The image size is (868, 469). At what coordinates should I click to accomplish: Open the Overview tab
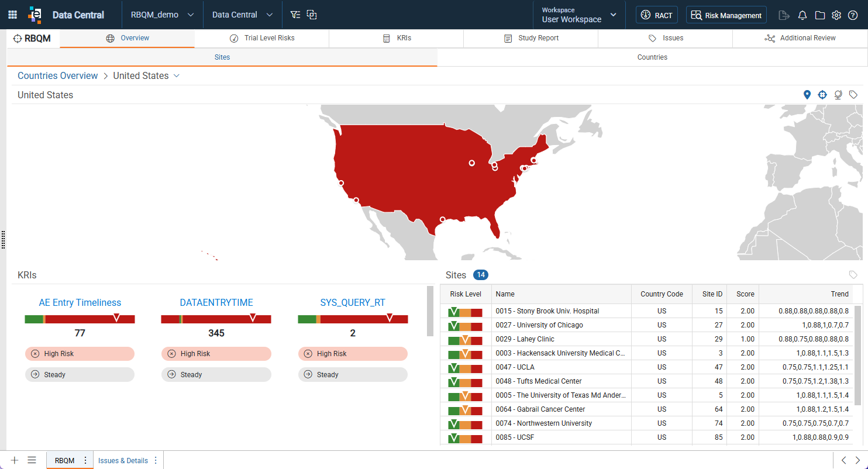pyautogui.click(x=127, y=38)
